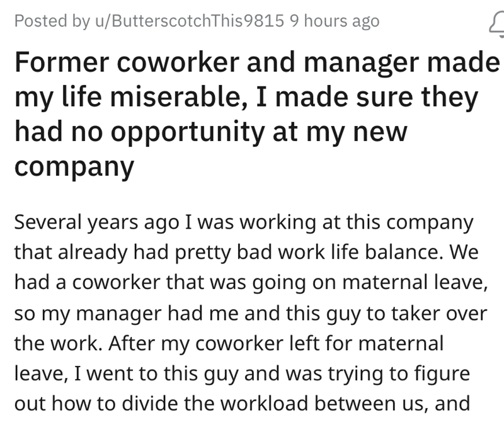Click the "9 hours ago" timestamp

point(335,21)
